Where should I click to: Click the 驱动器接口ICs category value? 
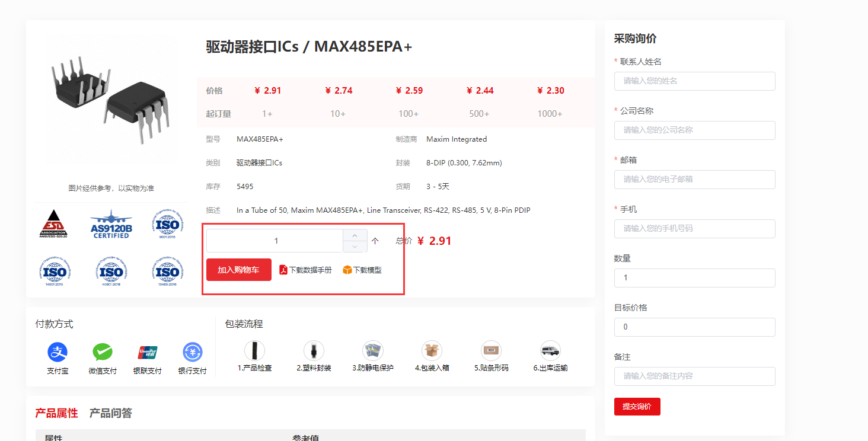coord(259,163)
